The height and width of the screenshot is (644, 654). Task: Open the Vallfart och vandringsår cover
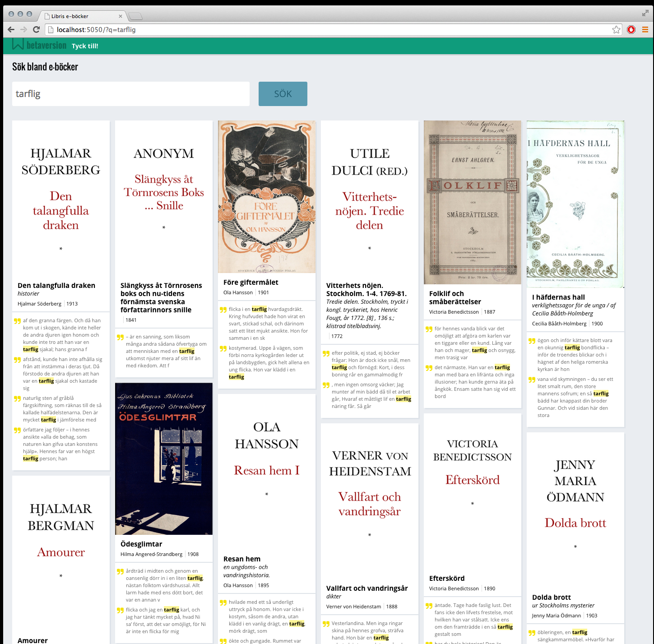tap(370, 501)
